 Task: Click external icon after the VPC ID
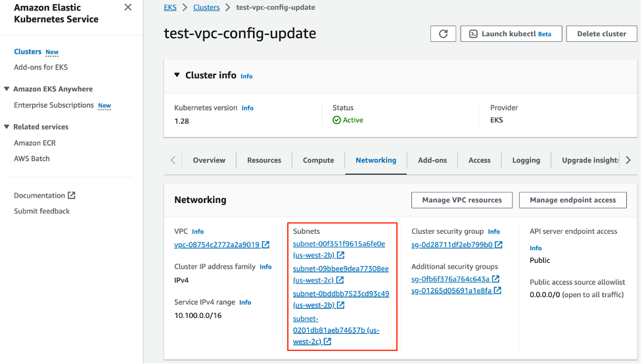coord(265,244)
